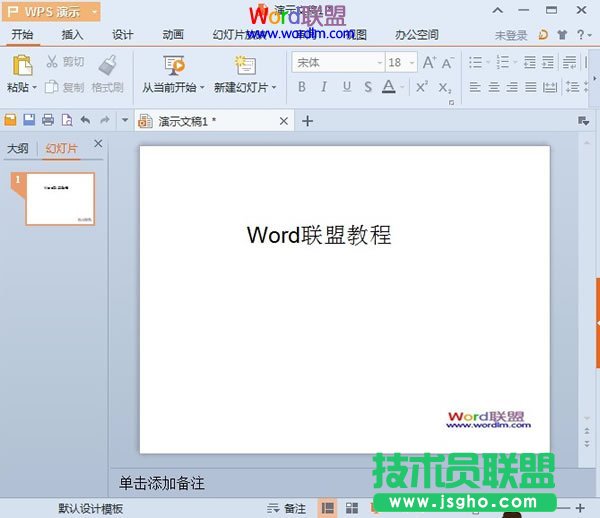Expand 新建幻灯片 dropdown arrow
The width and height of the screenshot is (600, 518).
(x=274, y=88)
